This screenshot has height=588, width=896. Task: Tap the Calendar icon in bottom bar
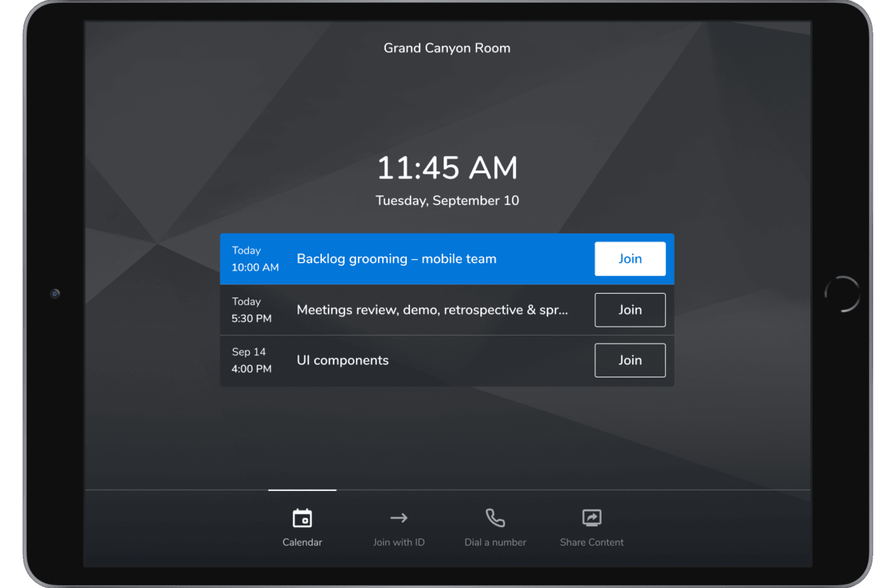pyautogui.click(x=302, y=518)
